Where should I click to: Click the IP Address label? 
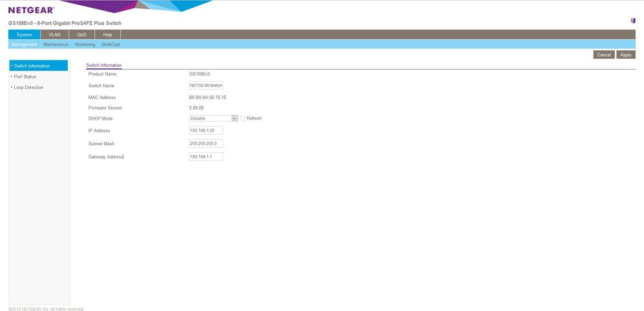[x=99, y=130]
